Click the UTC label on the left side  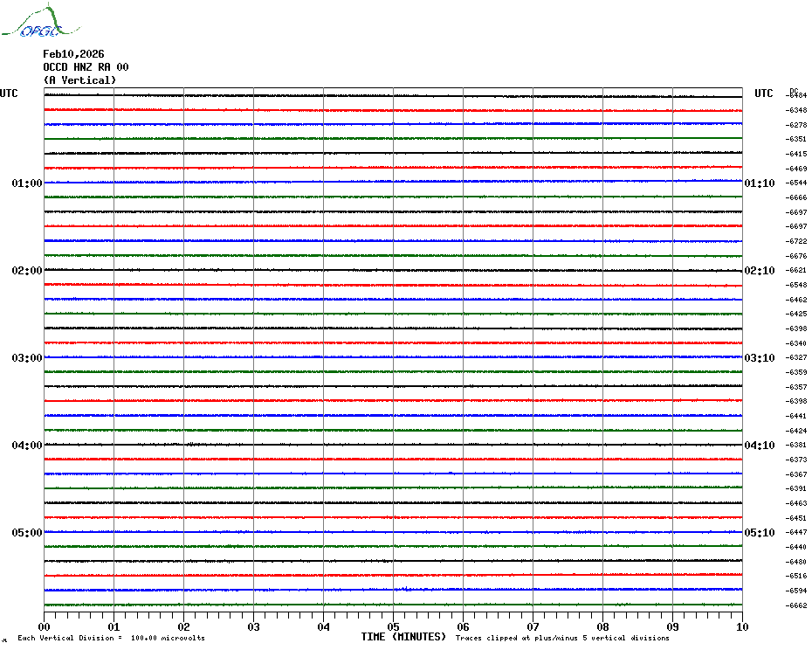click(9, 93)
